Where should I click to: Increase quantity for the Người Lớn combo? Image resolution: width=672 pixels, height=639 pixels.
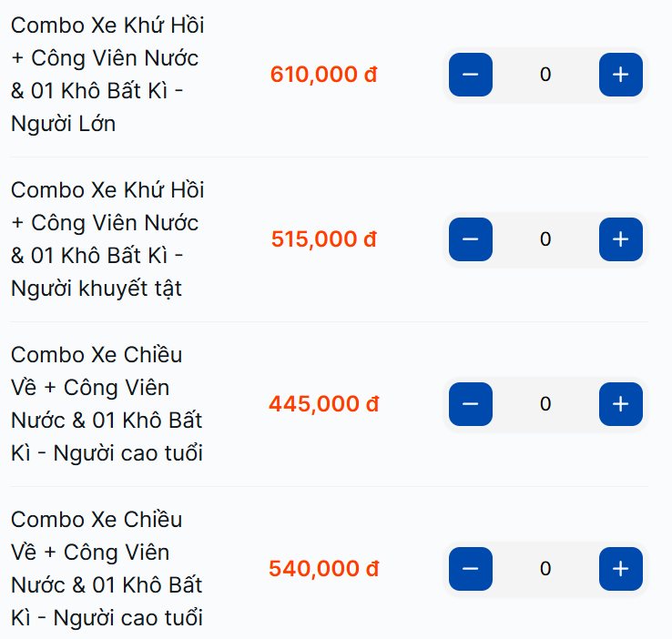point(620,75)
